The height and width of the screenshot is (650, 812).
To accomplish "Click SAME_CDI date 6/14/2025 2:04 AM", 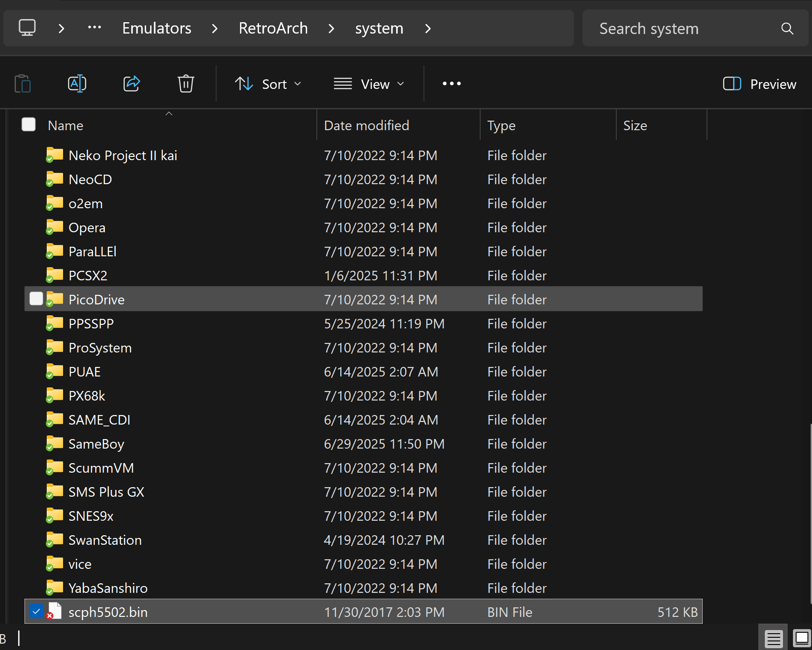I will 381,420.
